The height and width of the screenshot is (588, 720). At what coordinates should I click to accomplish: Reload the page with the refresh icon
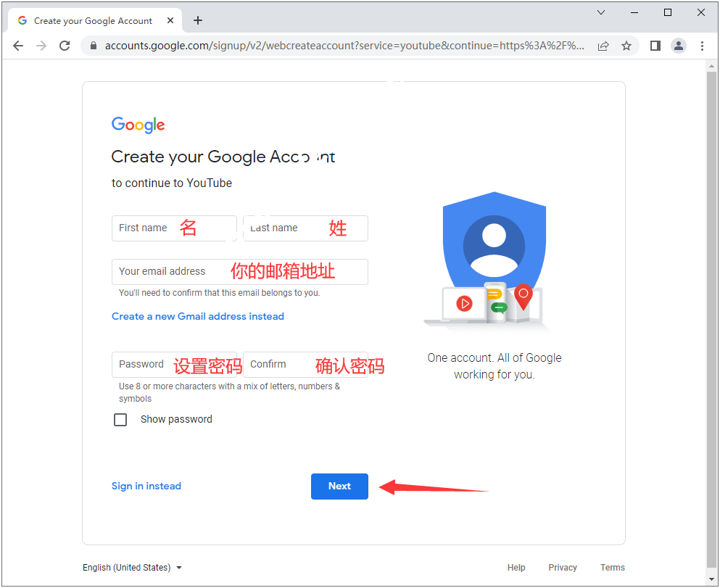65,46
